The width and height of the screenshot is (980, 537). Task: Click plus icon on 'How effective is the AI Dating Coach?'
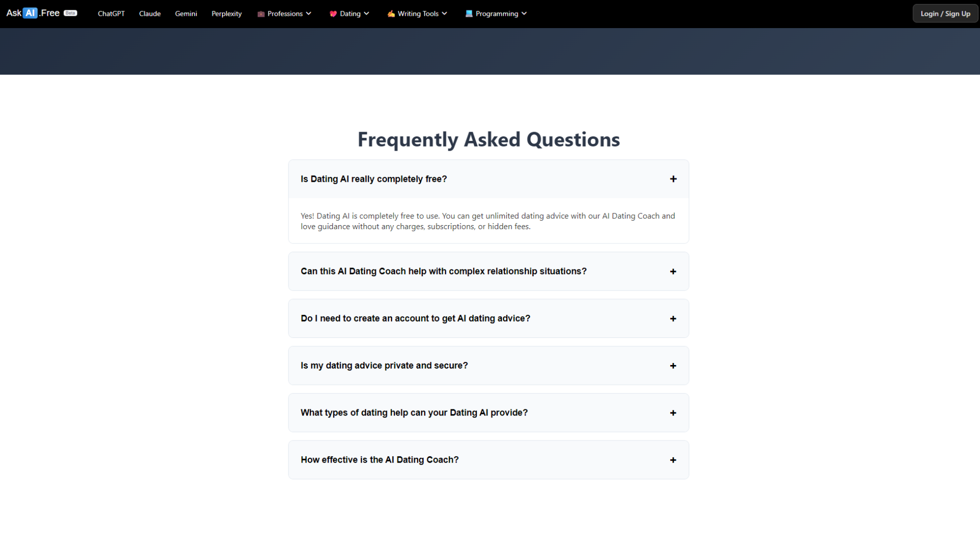673,460
